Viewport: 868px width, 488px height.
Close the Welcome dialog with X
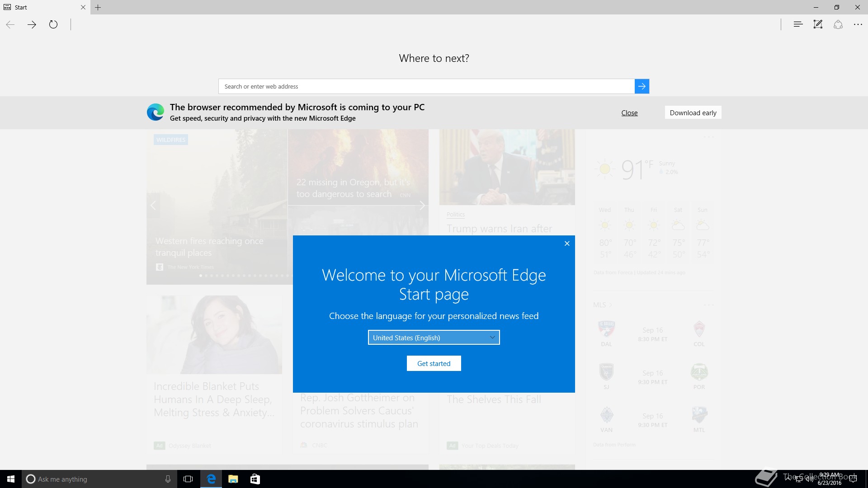click(567, 244)
